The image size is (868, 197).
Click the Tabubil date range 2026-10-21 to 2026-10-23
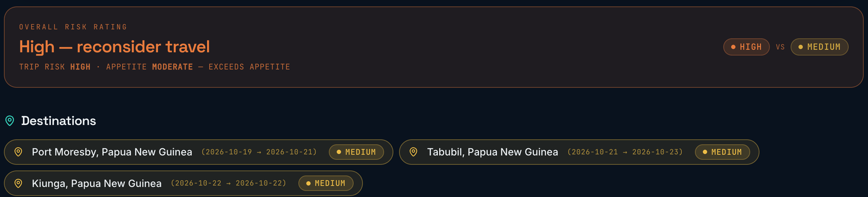click(625, 152)
